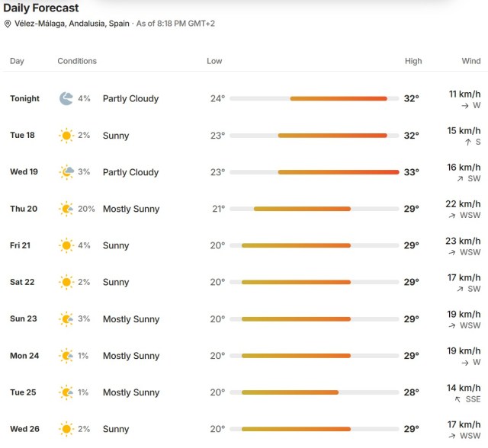Click the 20% precipitation chance for Thu 20
The height and width of the screenshot is (448, 488).
point(86,209)
